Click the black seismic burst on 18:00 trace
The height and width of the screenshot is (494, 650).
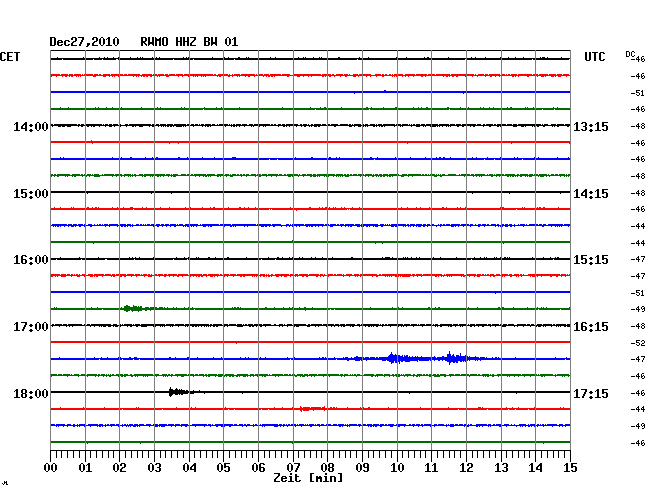point(180,392)
